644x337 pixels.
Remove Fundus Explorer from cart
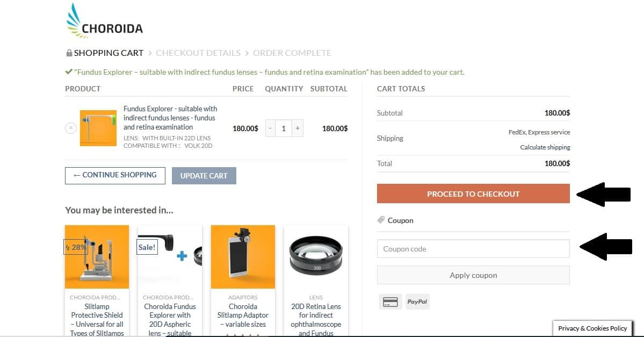pos(71,128)
